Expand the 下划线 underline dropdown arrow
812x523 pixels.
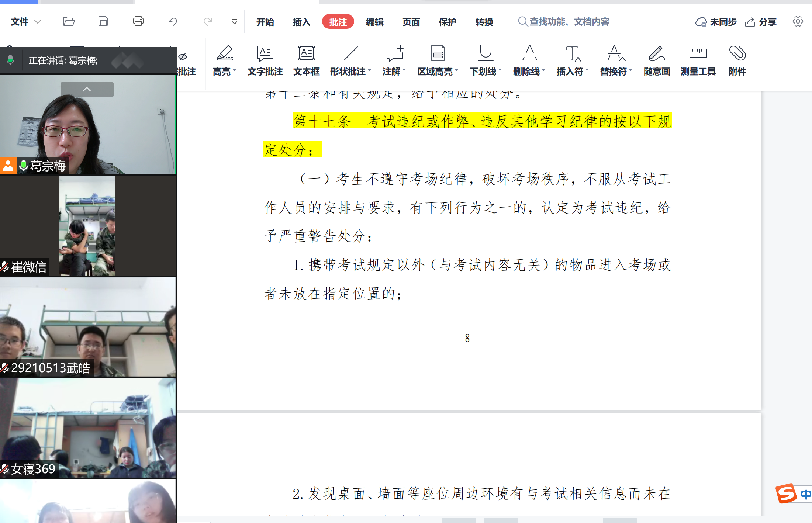coord(500,70)
